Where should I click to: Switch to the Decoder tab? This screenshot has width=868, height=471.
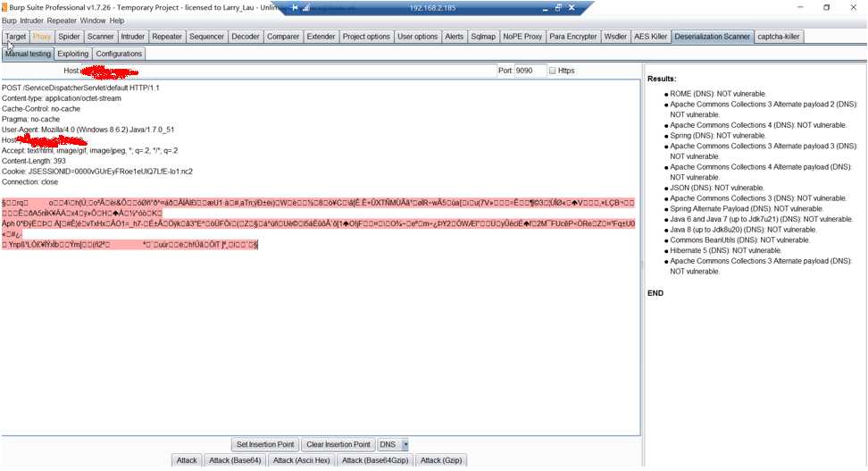[x=246, y=37]
